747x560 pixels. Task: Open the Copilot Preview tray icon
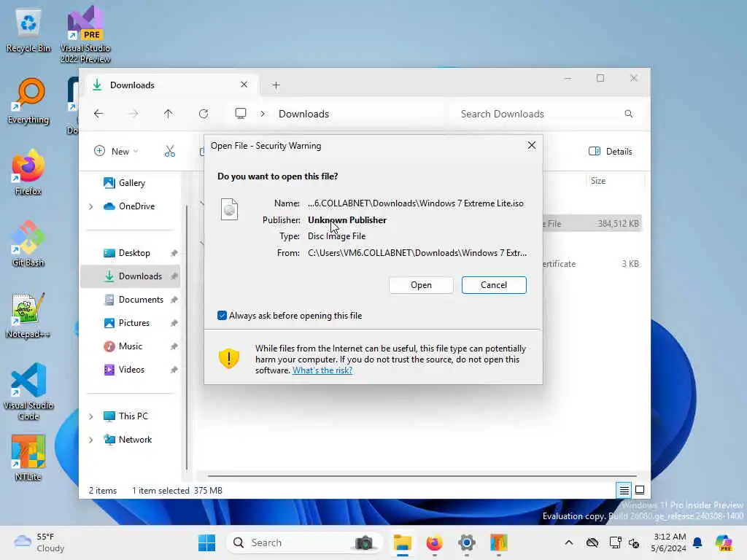(x=724, y=542)
